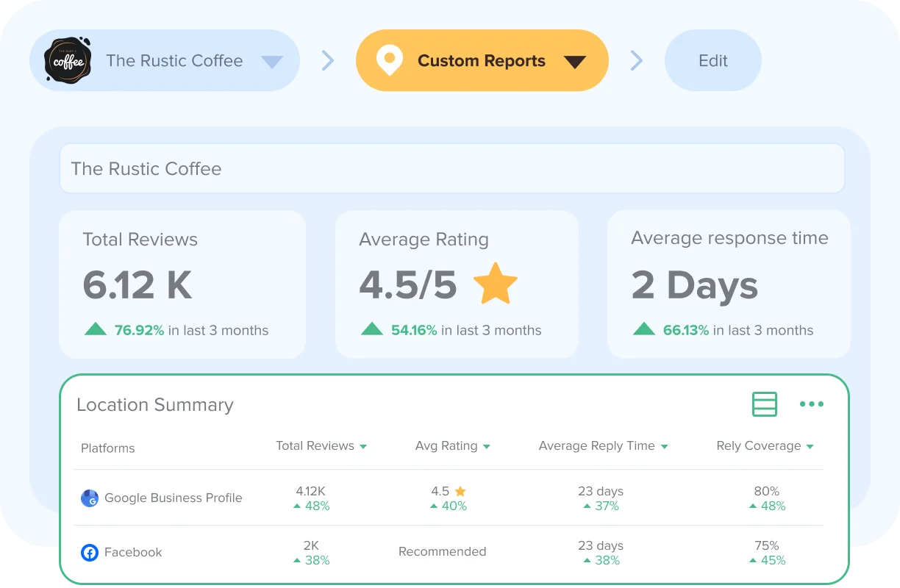900x588 pixels.
Task: Open the Custom Reports dropdown arrow
Action: coord(574,62)
